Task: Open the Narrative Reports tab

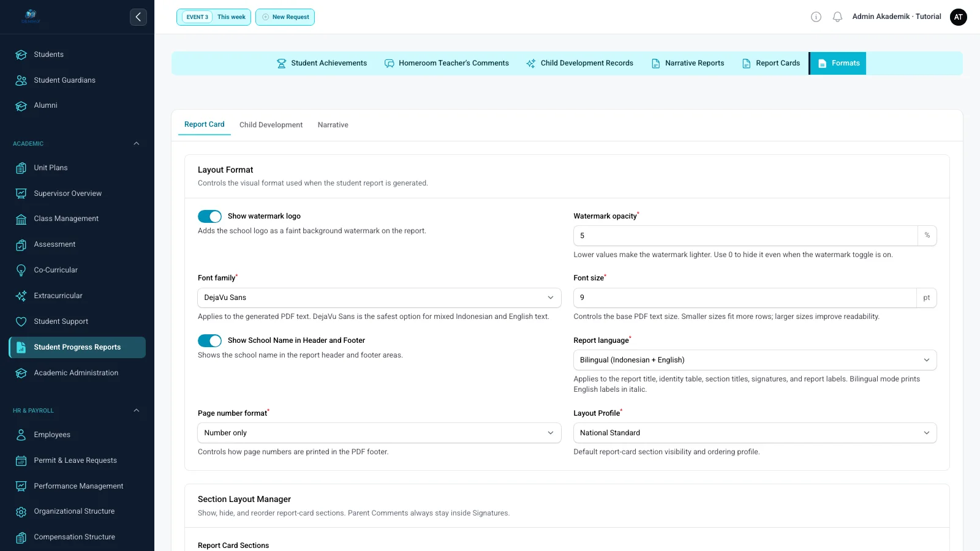Action: pos(687,63)
